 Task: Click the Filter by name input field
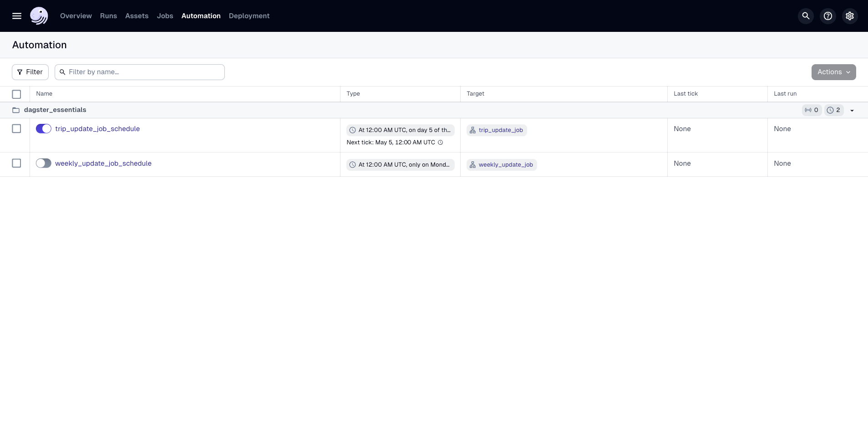pos(140,71)
